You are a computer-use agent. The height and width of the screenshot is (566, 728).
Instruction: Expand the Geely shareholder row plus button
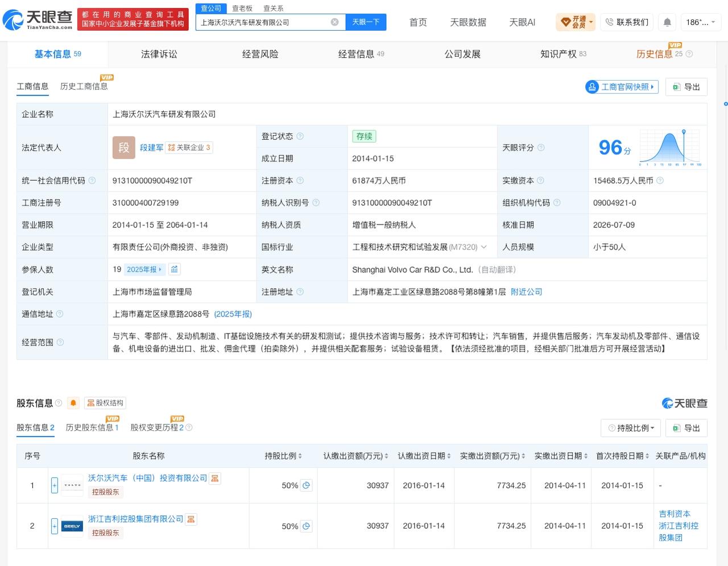point(55,526)
